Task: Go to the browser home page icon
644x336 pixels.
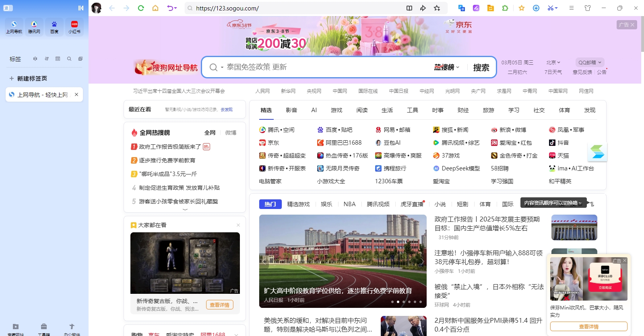Action: coord(155,8)
